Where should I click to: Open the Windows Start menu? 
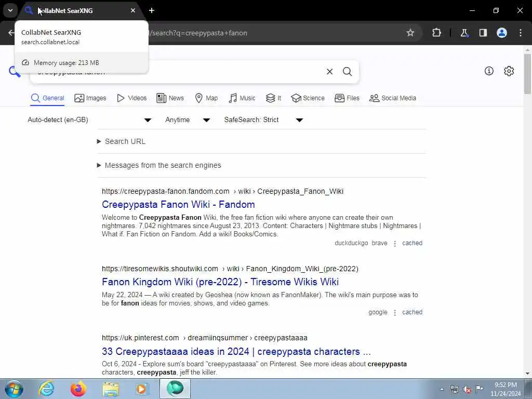[14, 389]
